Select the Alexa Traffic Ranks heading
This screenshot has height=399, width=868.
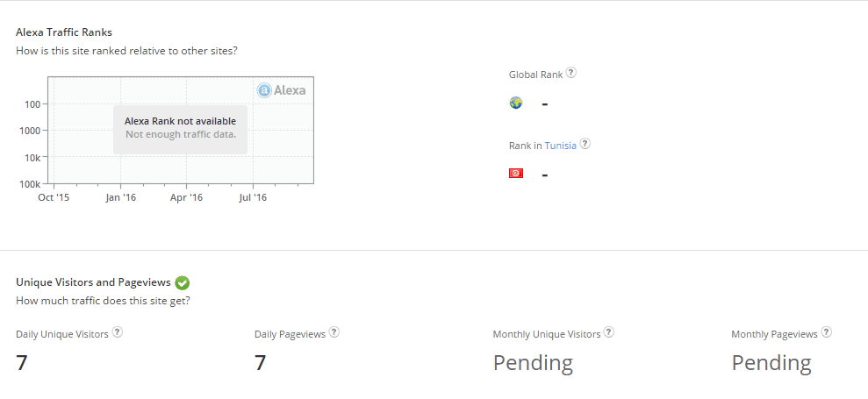pyautogui.click(x=64, y=32)
